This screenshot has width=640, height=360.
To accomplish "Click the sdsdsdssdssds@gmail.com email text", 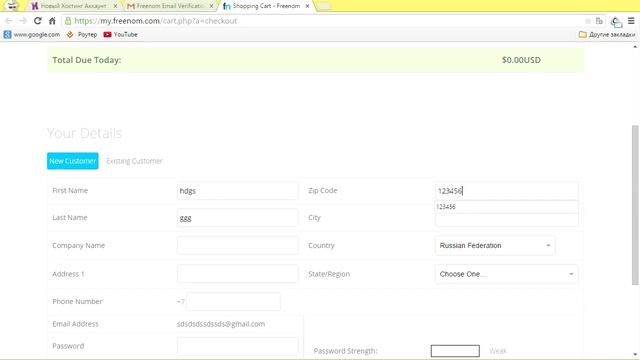I will (x=221, y=324).
